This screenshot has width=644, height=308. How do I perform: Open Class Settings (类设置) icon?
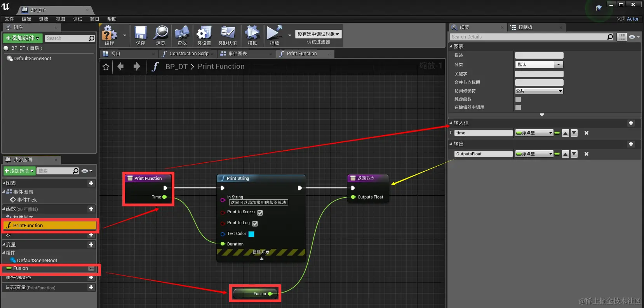(x=204, y=35)
